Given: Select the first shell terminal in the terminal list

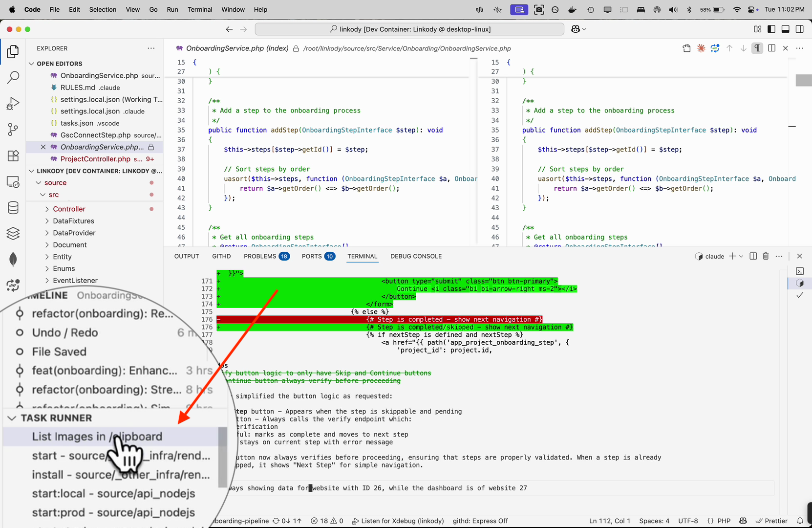Looking at the screenshot, I should 800,271.
